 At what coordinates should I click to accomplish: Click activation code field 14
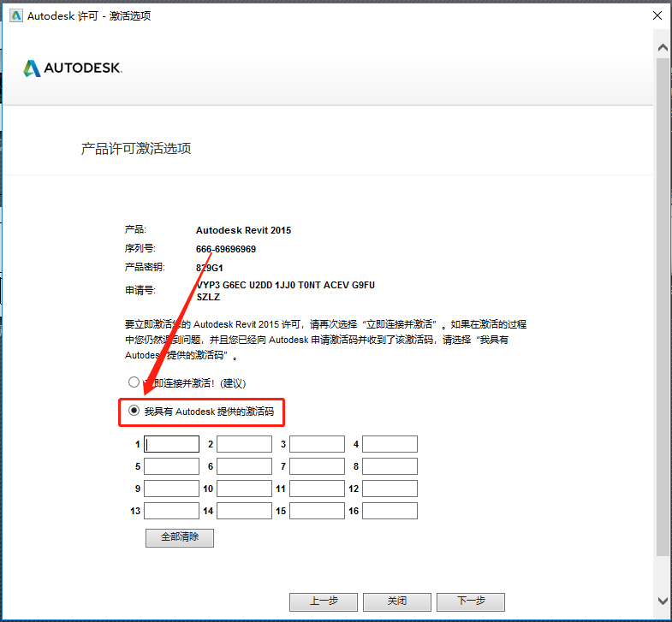point(244,511)
